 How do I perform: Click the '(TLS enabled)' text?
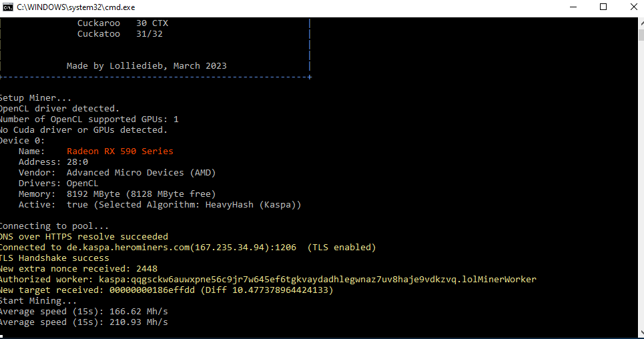342,248
